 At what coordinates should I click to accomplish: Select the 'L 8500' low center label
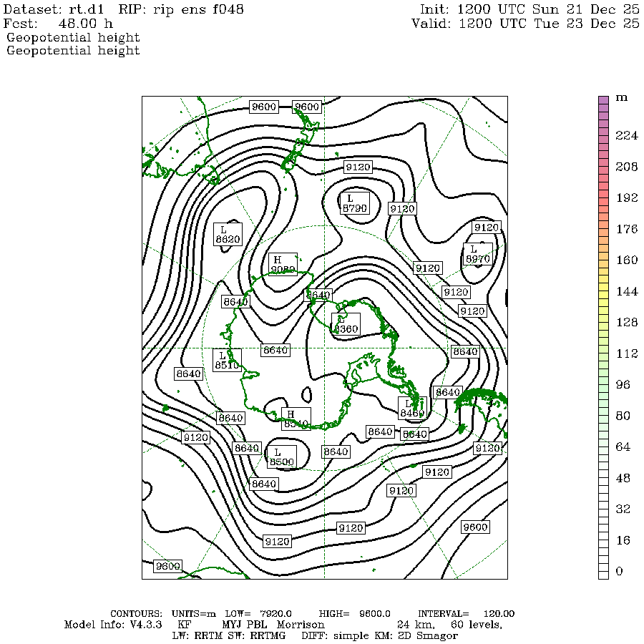click(x=282, y=457)
